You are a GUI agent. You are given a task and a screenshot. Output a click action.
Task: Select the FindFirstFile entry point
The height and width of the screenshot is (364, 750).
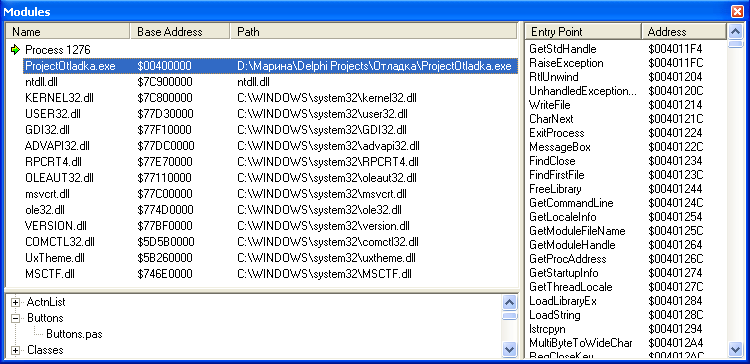(557, 175)
